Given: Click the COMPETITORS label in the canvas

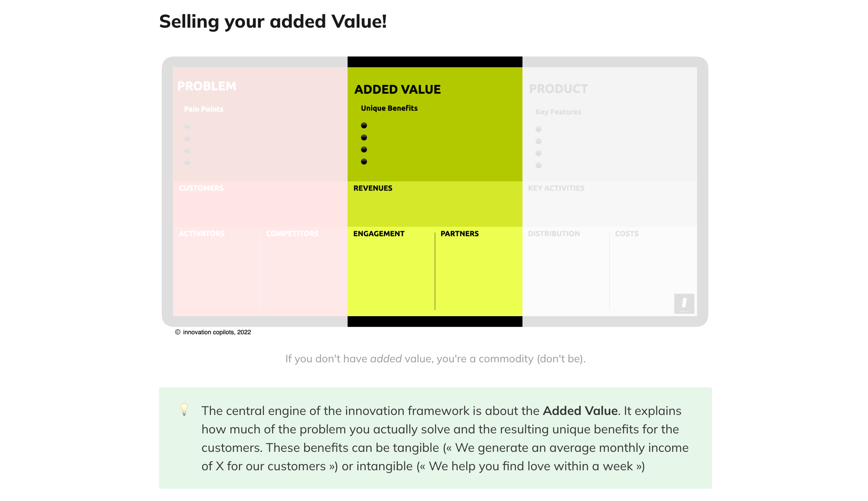Looking at the screenshot, I should pos(292,234).
